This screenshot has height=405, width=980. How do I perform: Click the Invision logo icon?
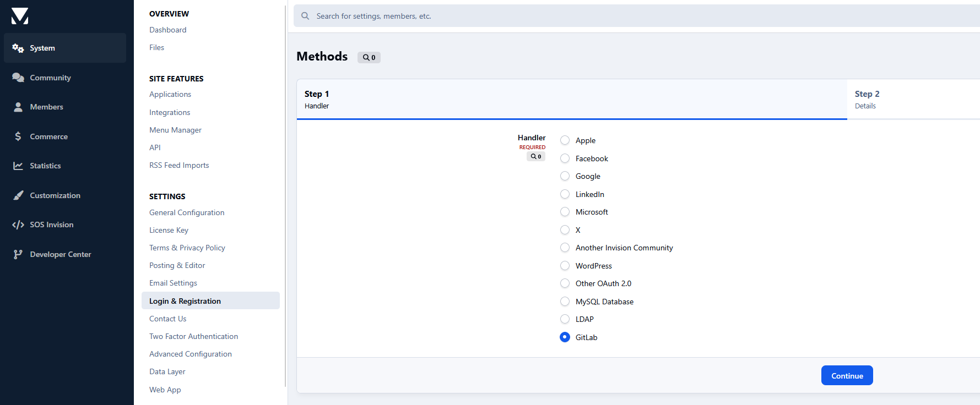pos(20,16)
